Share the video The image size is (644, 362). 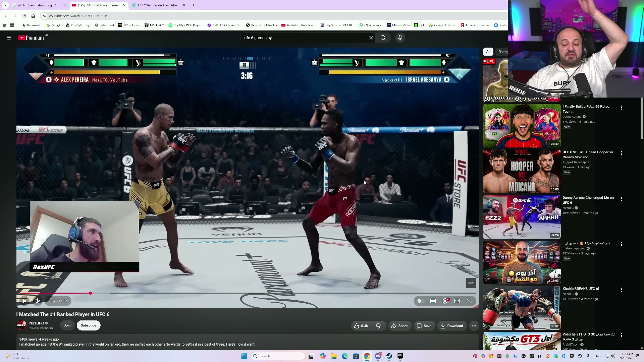pos(399,326)
